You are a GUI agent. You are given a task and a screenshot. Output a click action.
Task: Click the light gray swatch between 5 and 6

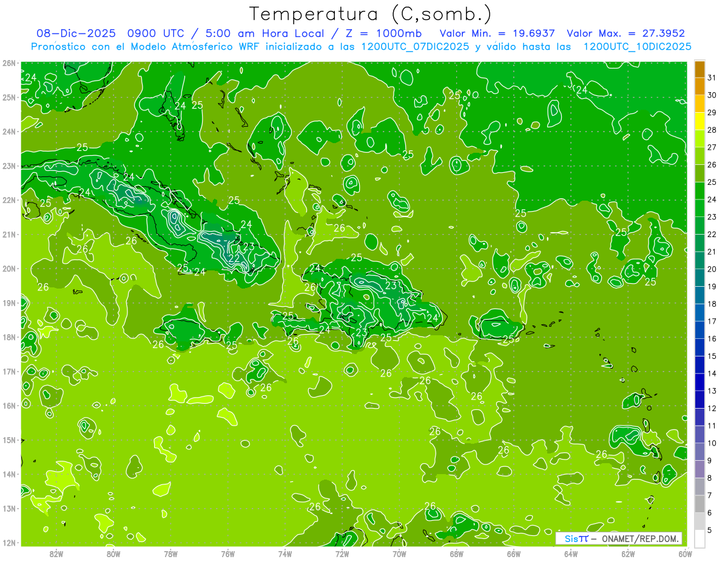[699, 521]
